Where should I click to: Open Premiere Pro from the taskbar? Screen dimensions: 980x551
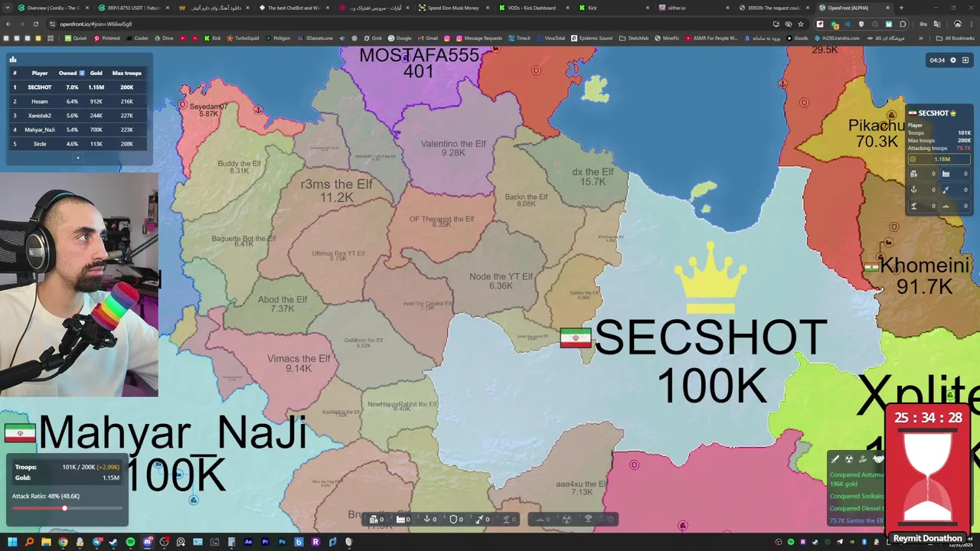(x=265, y=543)
